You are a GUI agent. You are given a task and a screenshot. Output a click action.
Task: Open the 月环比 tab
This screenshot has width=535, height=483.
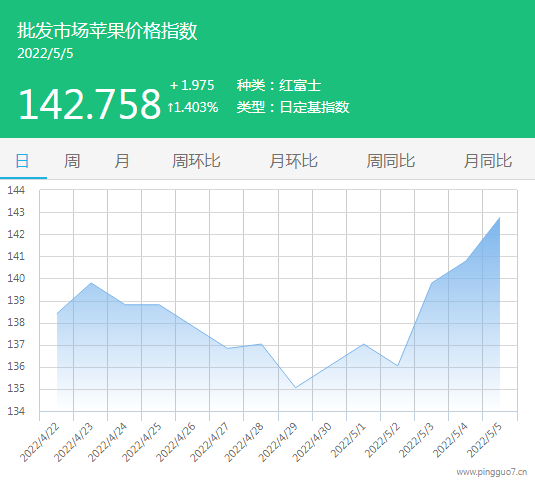(x=293, y=161)
